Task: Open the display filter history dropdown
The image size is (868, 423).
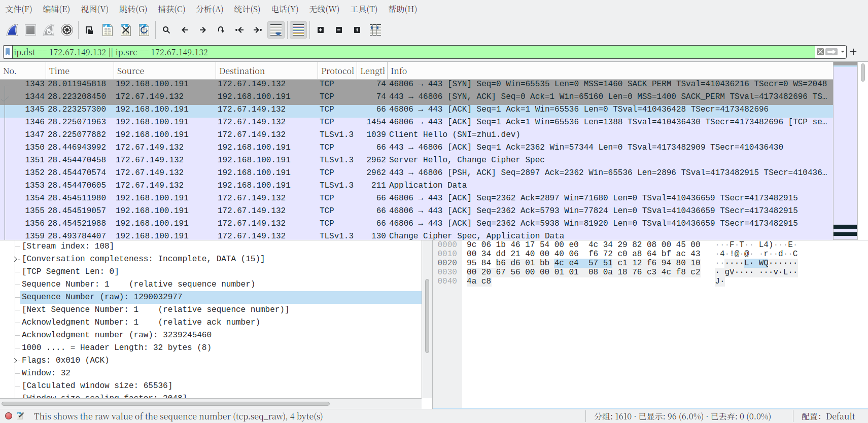Action: click(842, 52)
